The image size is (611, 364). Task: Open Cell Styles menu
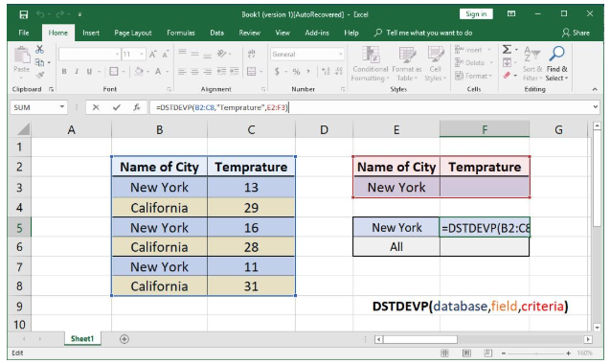click(435, 63)
